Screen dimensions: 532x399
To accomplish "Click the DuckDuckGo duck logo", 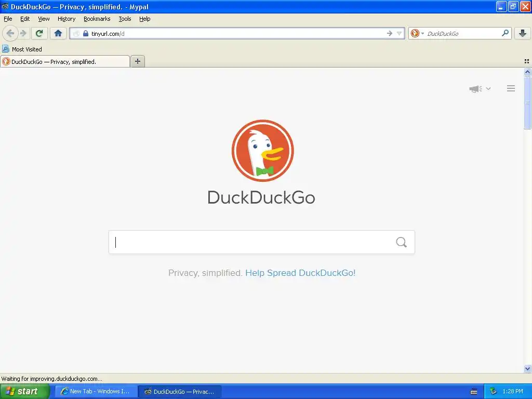I will (262, 151).
